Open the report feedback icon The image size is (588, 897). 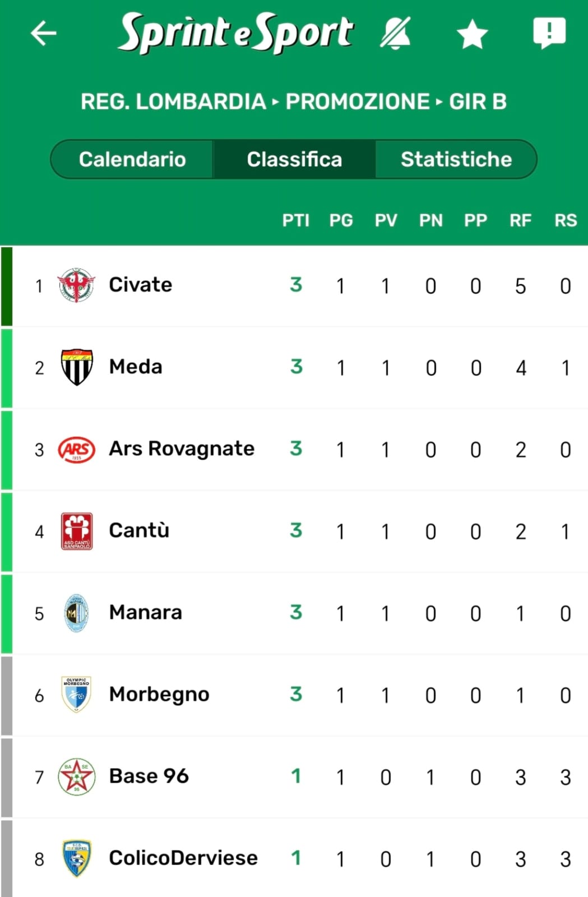[549, 33]
